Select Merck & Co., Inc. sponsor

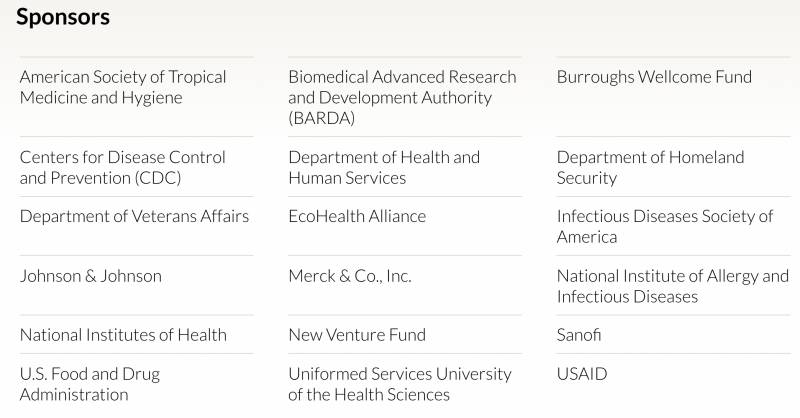pos(350,276)
